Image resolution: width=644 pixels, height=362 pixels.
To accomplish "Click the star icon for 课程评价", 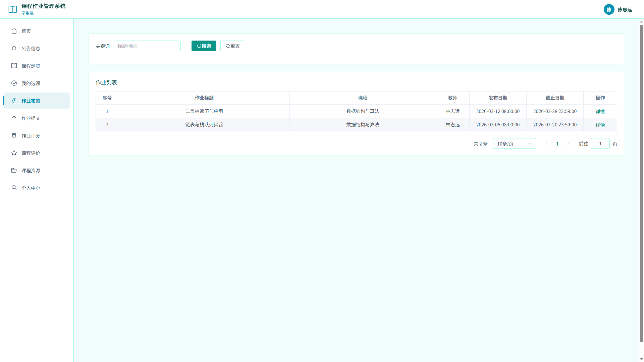I will pos(14,153).
